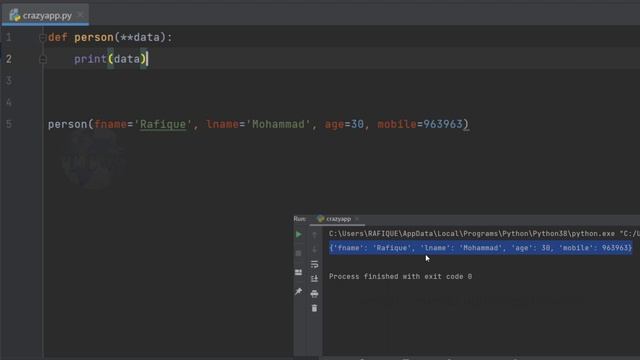
Task: Click the 'print' call on line 2
Action: 90,59
